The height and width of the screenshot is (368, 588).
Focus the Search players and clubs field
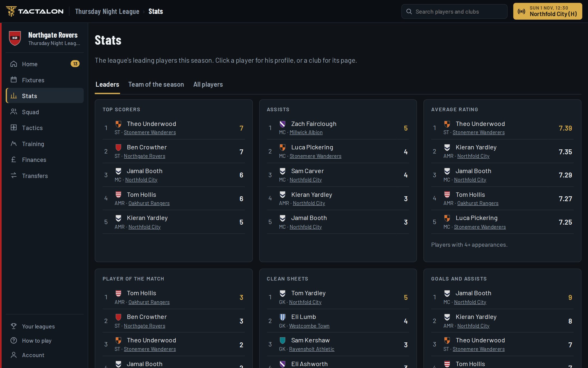pyautogui.click(x=454, y=11)
